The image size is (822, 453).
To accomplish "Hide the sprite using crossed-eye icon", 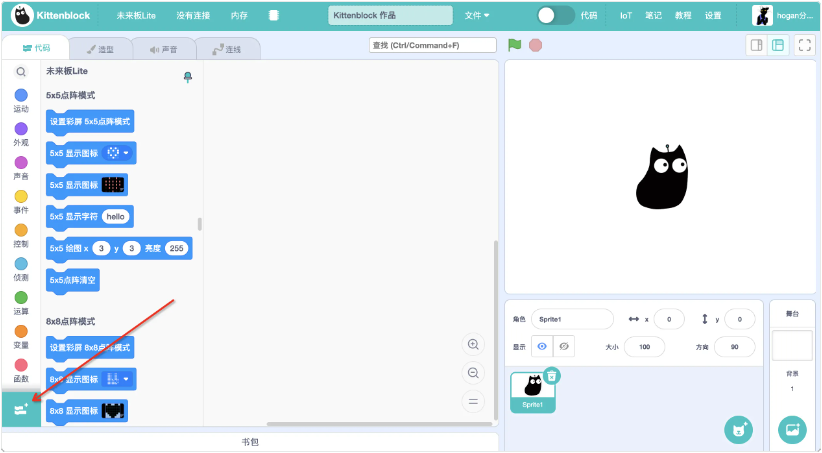I will pyautogui.click(x=564, y=346).
